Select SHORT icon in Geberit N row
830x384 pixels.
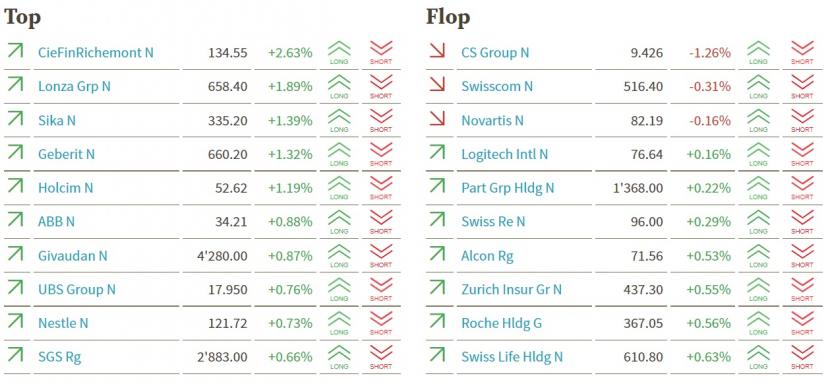381,154
